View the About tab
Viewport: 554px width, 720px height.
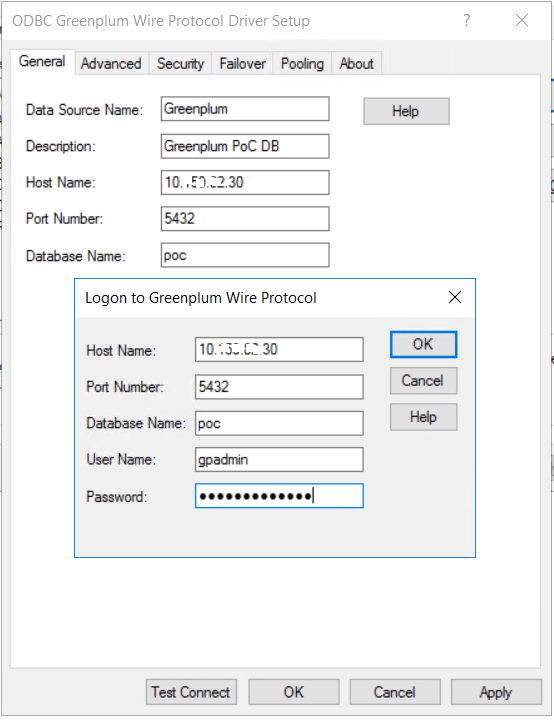pos(356,63)
